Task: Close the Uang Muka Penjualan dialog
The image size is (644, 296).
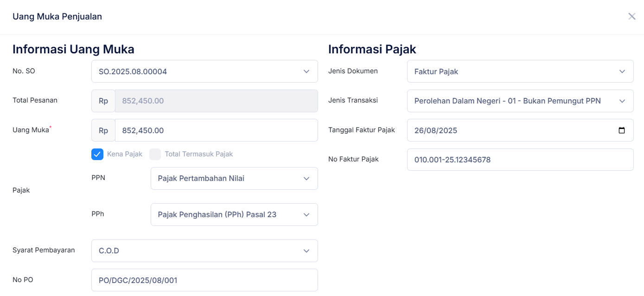Action: pos(631,16)
